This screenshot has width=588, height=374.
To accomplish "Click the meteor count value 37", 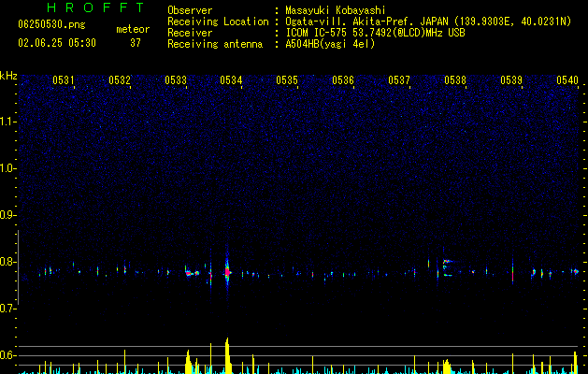I will 136,43.
